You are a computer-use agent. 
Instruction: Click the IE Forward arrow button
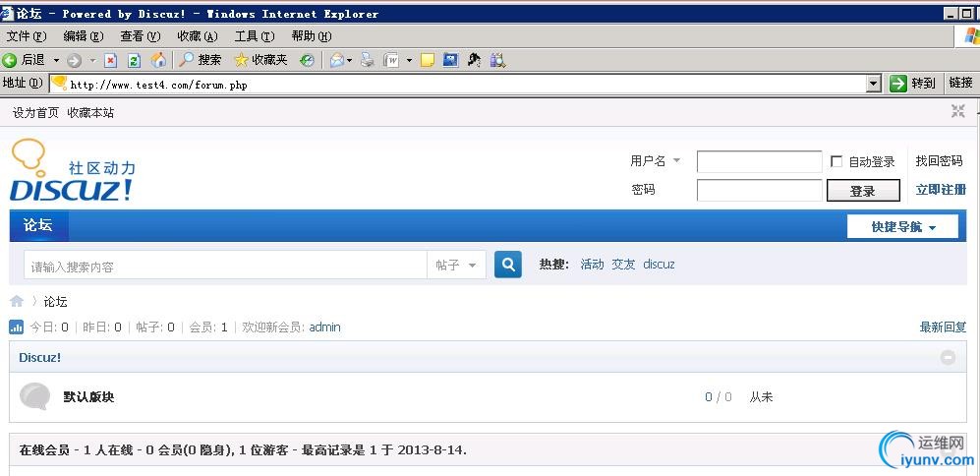pos(74,61)
